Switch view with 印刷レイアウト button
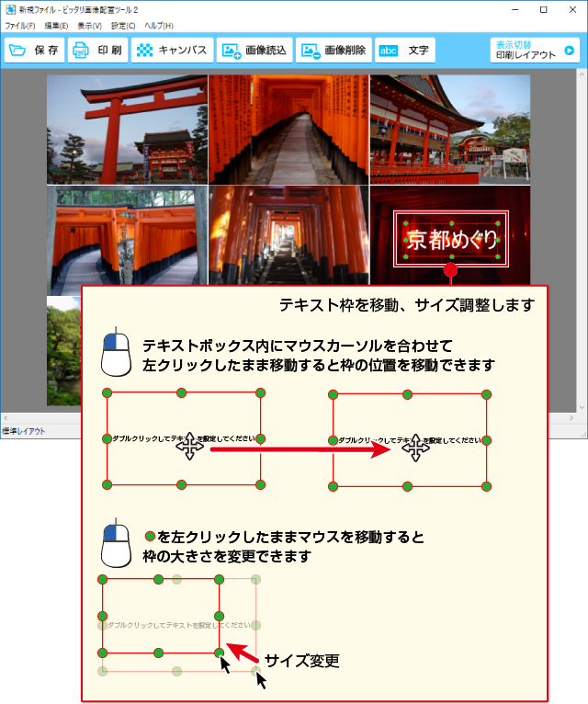The image size is (588, 704). click(535, 51)
